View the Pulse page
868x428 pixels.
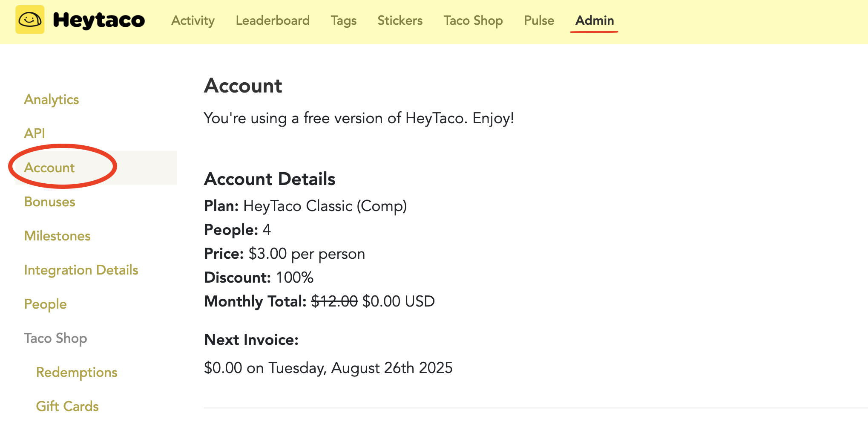[x=539, y=20]
